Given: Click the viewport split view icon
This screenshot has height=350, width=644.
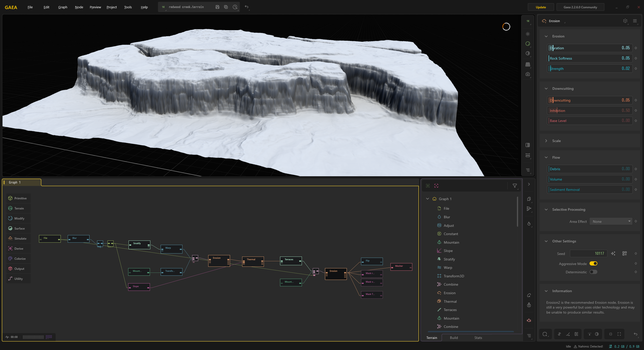Looking at the screenshot, I should pyautogui.click(x=528, y=145).
